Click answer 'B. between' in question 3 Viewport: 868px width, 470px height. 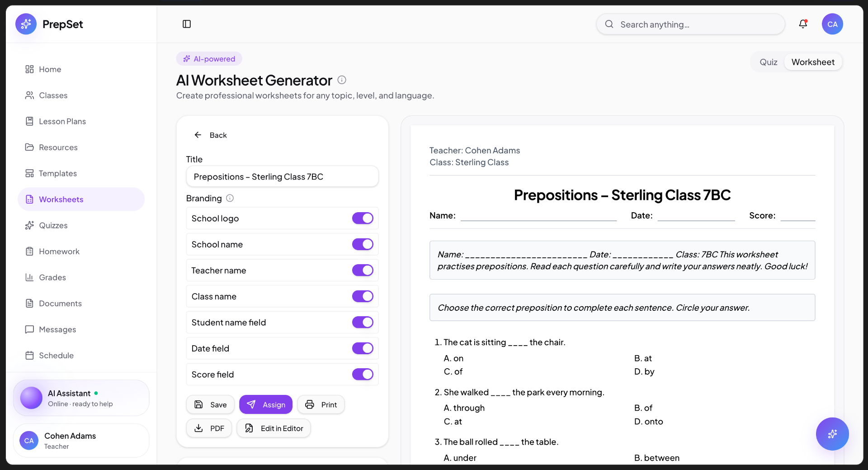(657, 458)
